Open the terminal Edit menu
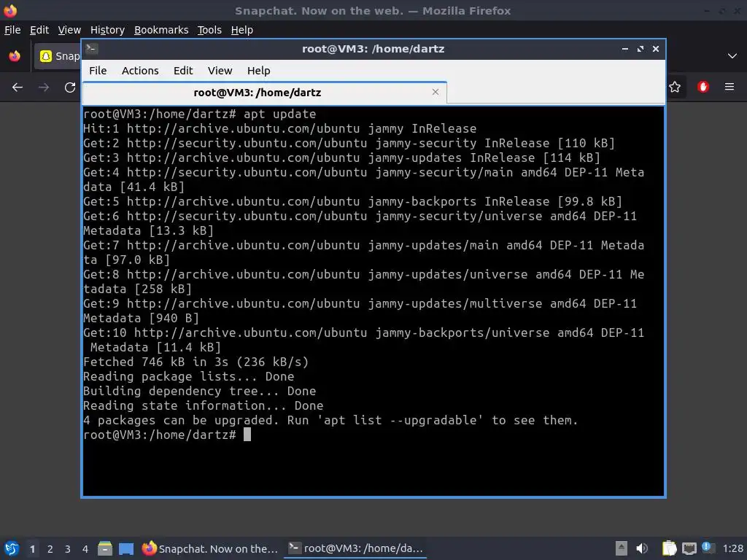The width and height of the screenshot is (747, 560). pos(183,71)
